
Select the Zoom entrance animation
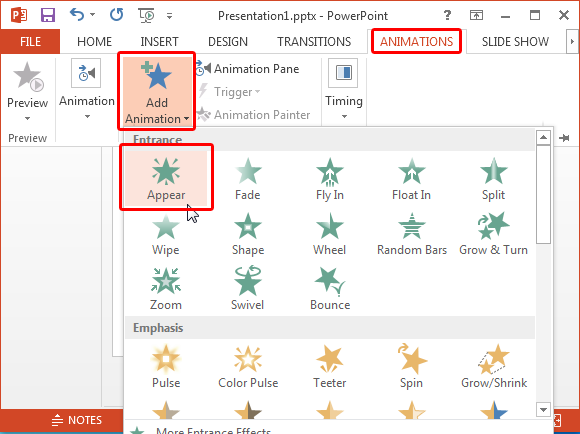(166, 289)
